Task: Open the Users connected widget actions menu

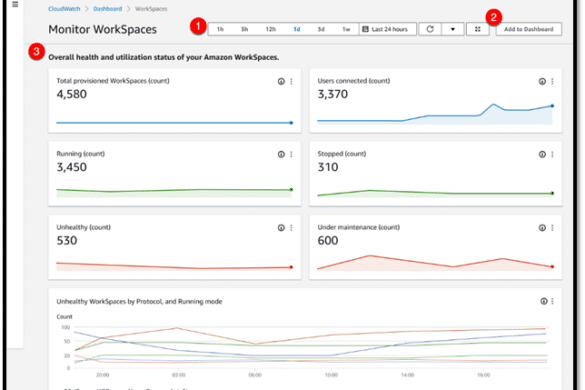Action: 552,81
